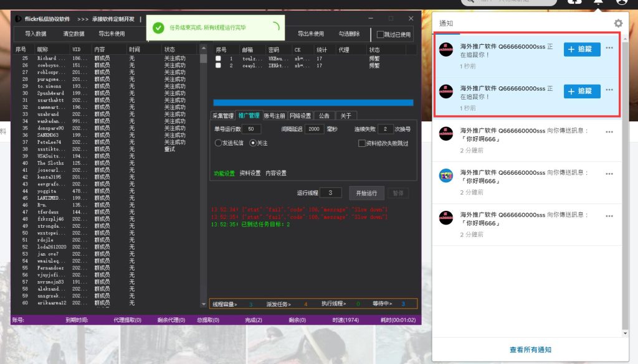Toggle the 资料修改失败跳过 checkbox
The height and width of the screenshot is (364, 638).
pyautogui.click(x=362, y=143)
